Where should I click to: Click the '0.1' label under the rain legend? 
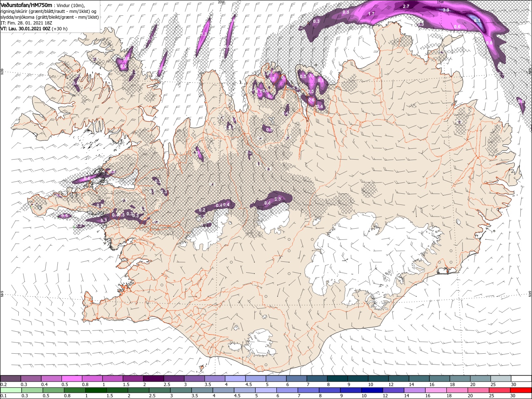[3, 396]
